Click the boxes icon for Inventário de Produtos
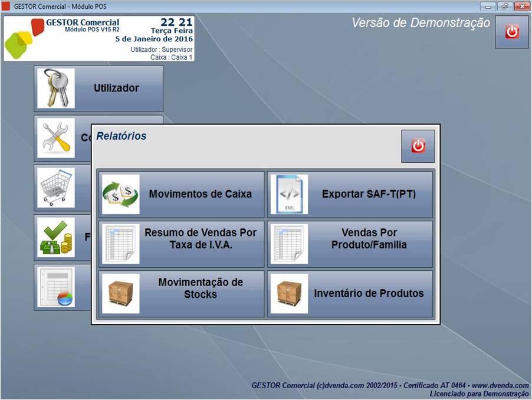The image size is (532, 400). coord(289,293)
